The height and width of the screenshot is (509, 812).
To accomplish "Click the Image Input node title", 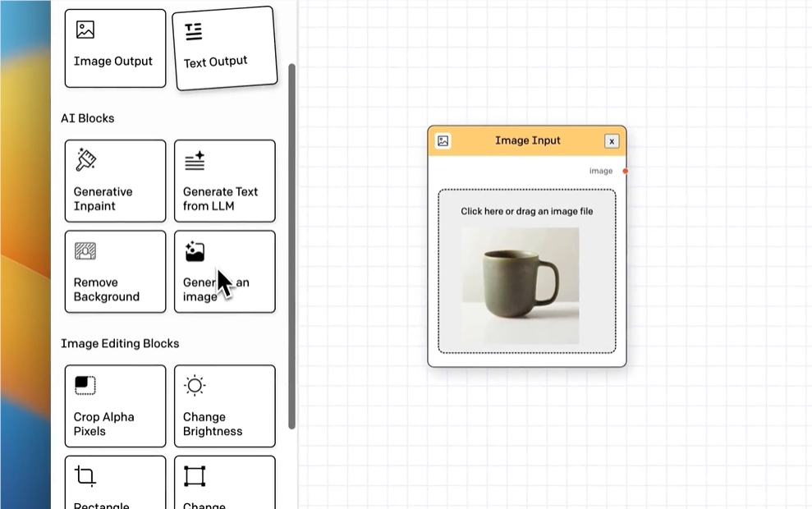I will click(528, 140).
